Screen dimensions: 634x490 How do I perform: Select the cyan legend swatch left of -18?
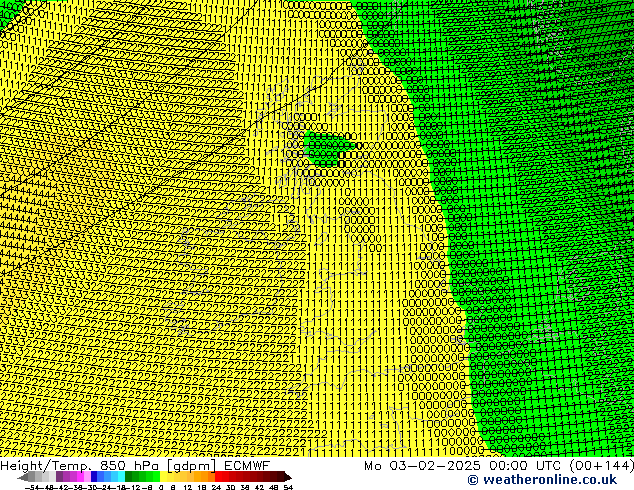tap(122, 476)
